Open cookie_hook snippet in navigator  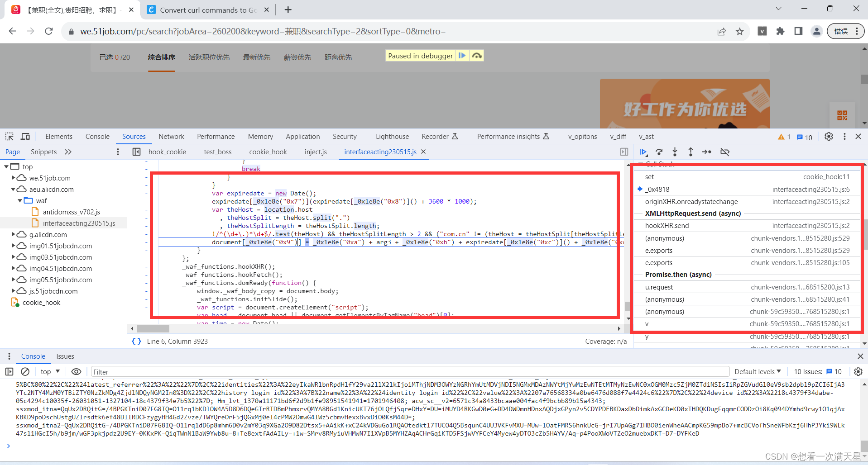[x=41, y=303]
